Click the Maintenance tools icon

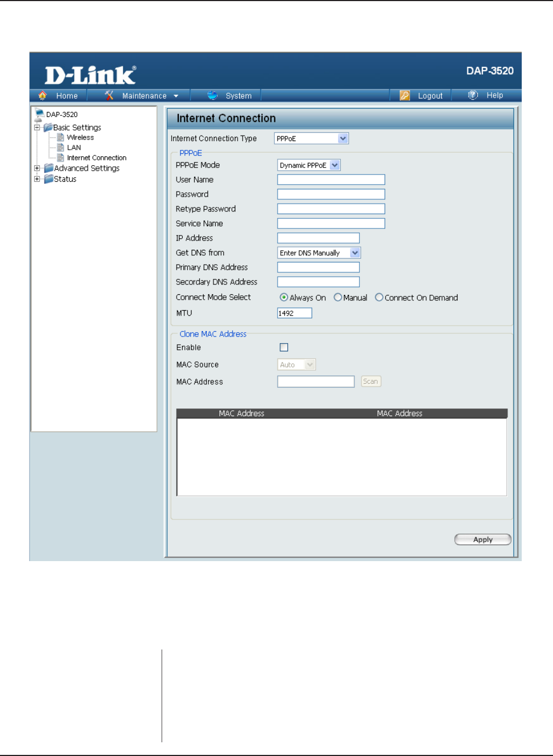pyautogui.click(x=109, y=95)
